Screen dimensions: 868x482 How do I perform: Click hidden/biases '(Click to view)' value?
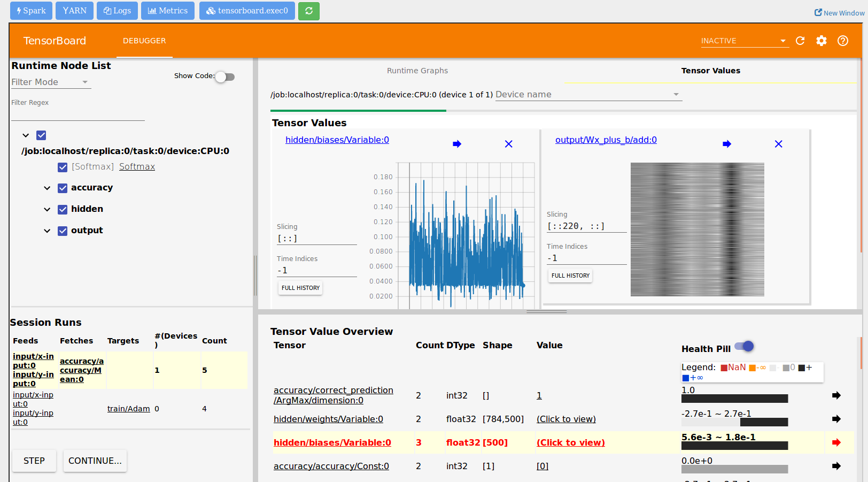click(x=571, y=442)
